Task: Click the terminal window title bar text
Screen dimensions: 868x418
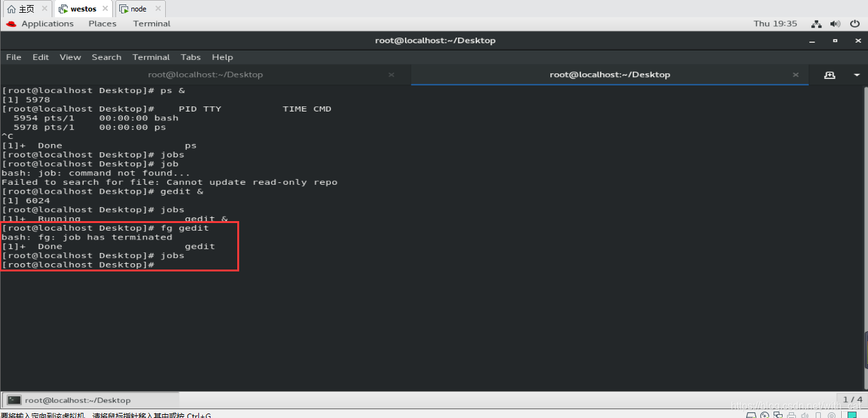Action: click(435, 40)
